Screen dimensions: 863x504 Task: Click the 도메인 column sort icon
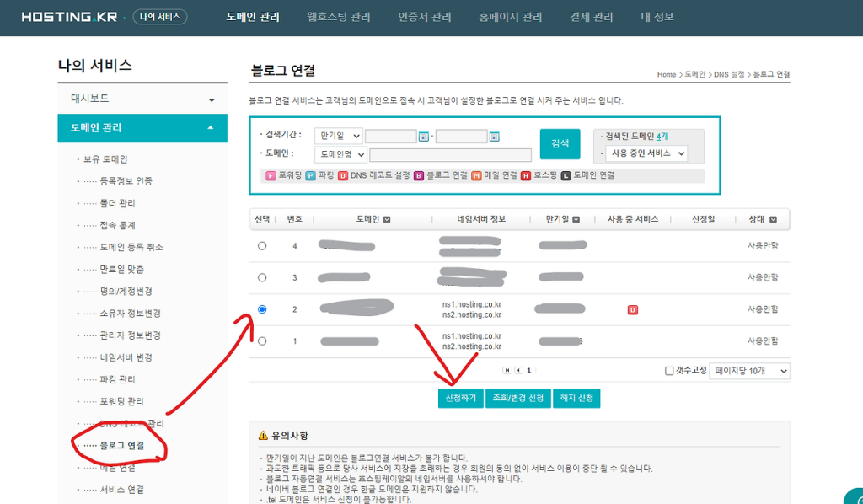[387, 220]
